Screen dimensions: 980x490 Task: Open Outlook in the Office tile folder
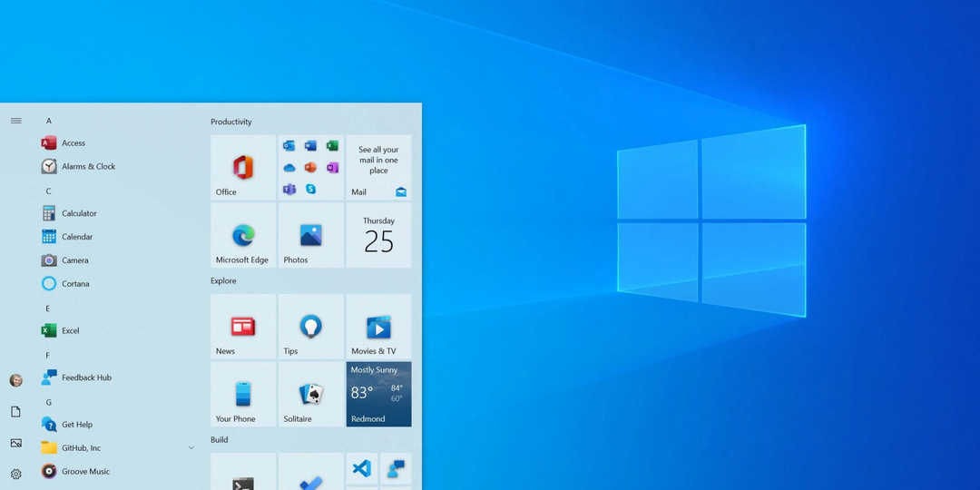click(x=289, y=145)
